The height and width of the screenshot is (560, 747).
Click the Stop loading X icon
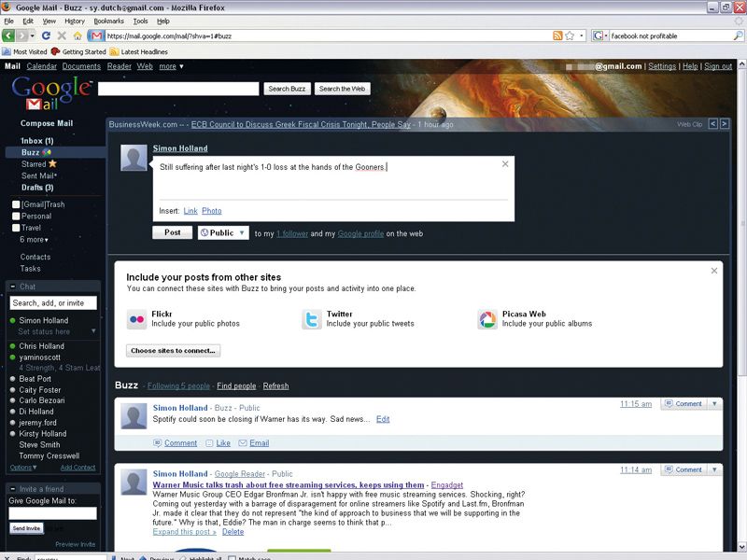click(62, 35)
